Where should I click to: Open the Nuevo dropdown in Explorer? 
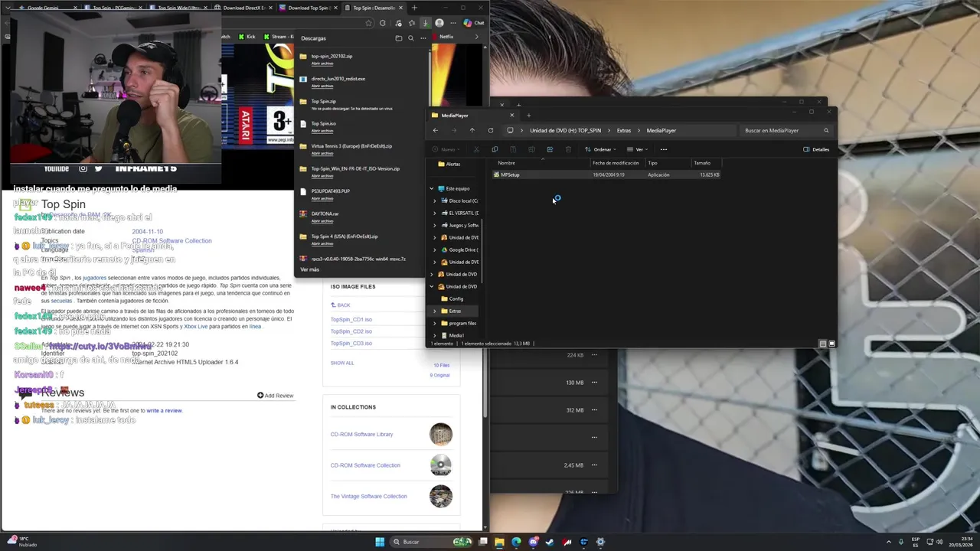click(446, 149)
